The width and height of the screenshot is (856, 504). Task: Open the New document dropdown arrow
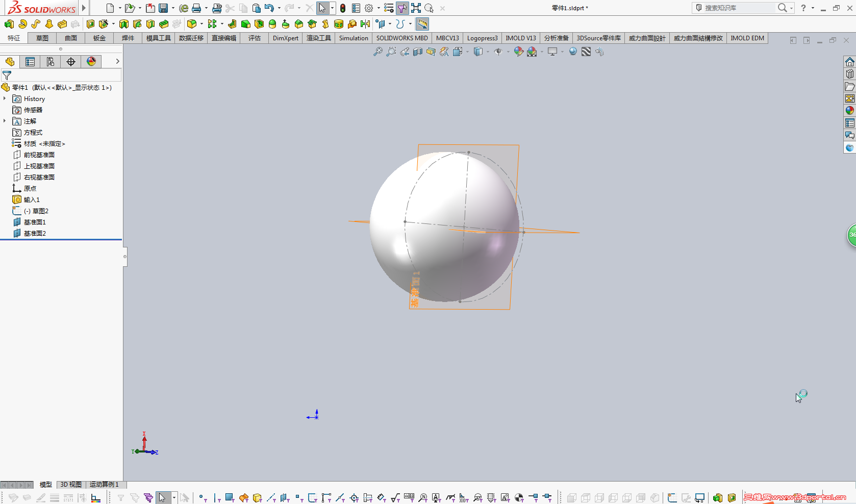120,8
